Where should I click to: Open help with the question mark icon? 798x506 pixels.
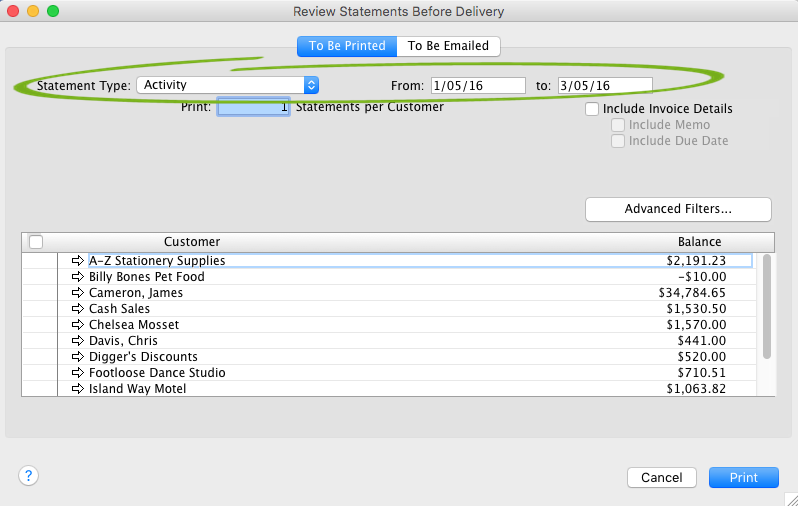coord(28,476)
